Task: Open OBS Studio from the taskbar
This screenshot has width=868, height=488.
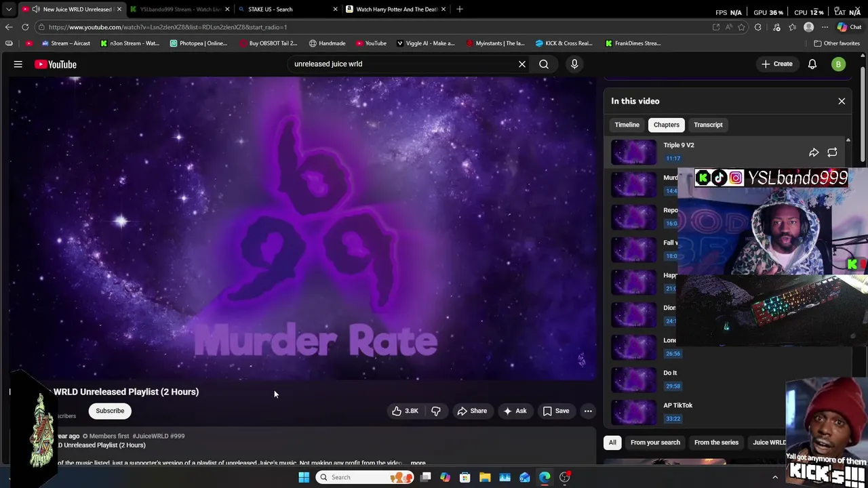Action: coord(564,477)
